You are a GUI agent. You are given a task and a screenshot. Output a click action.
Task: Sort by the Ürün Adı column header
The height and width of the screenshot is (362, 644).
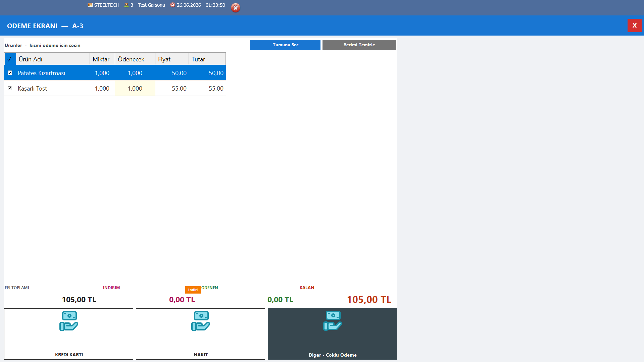[53, 59]
